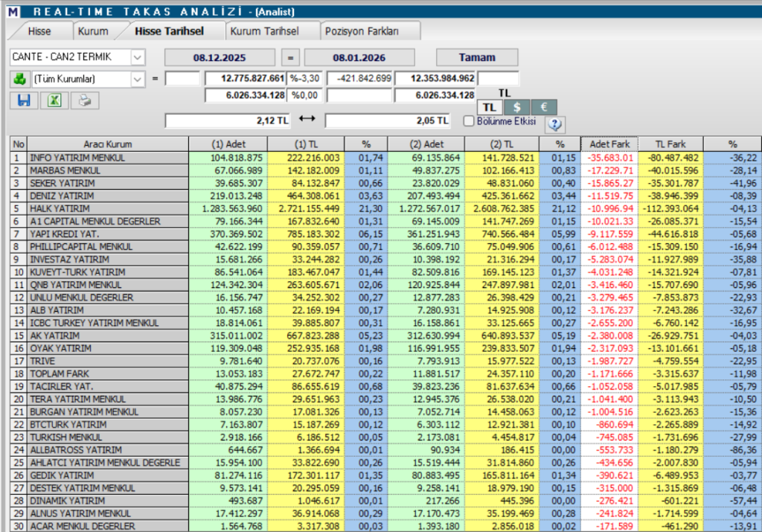The image size is (762, 532).
Task: Select the YAPI KREDI YAT. row
Action: tap(386, 234)
